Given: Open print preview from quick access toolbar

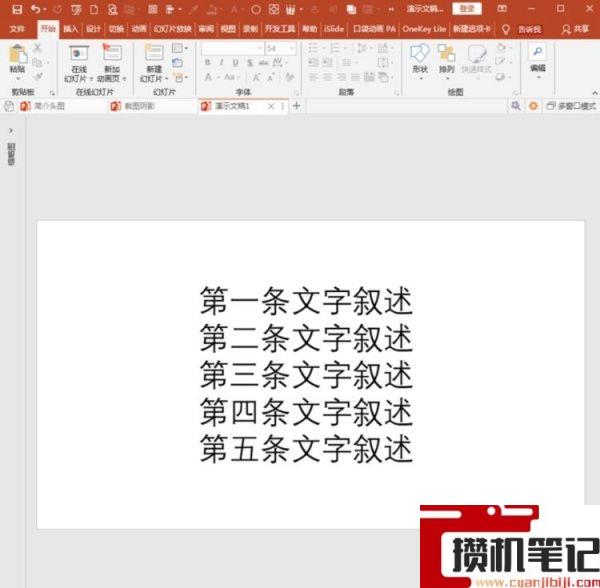Looking at the screenshot, I should pyautogui.click(x=112, y=10).
